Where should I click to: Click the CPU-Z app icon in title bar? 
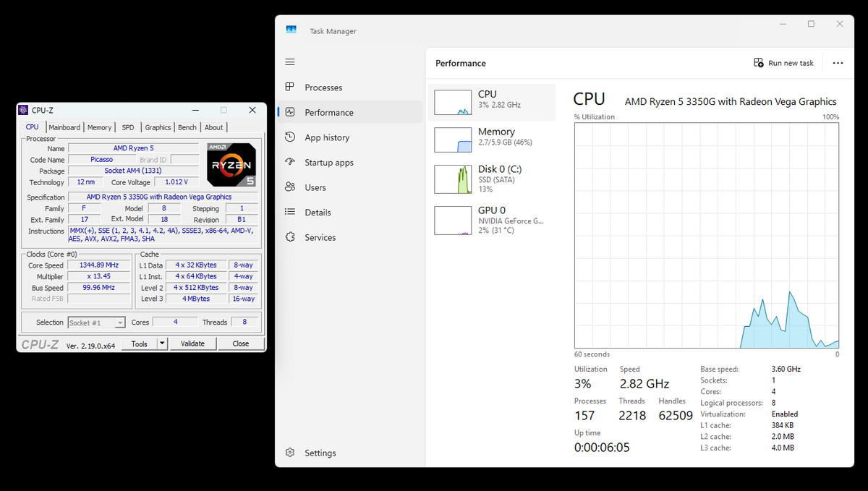click(x=24, y=110)
